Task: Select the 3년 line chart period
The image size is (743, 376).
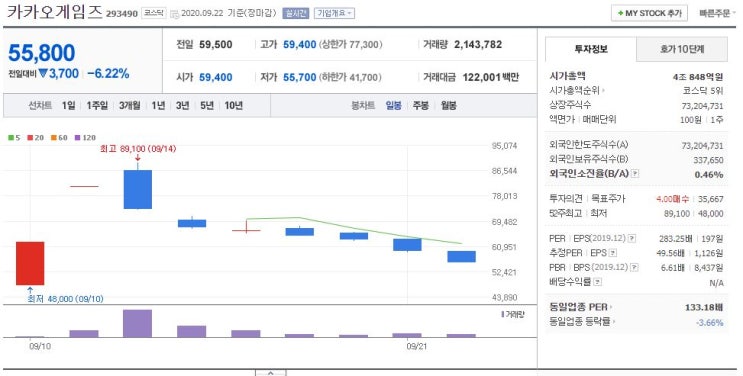Action: pyautogui.click(x=182, y=106)
